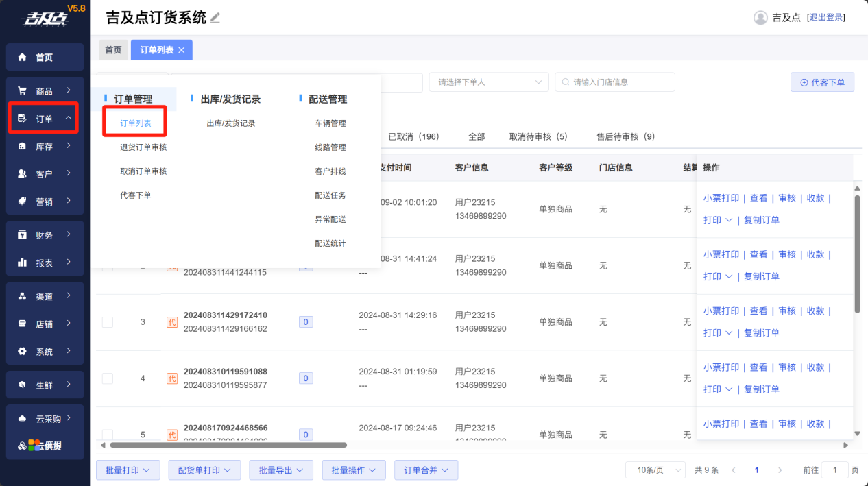The image size is (868, 486).
Task: Open the 请选择下单人 dropdown
Action: (x=488, y=82)
